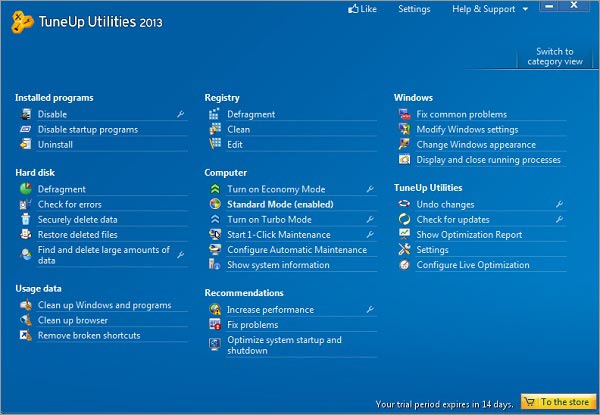Click the Configure Live Optimization icon
600x415 pixels.
coord(404,265)
